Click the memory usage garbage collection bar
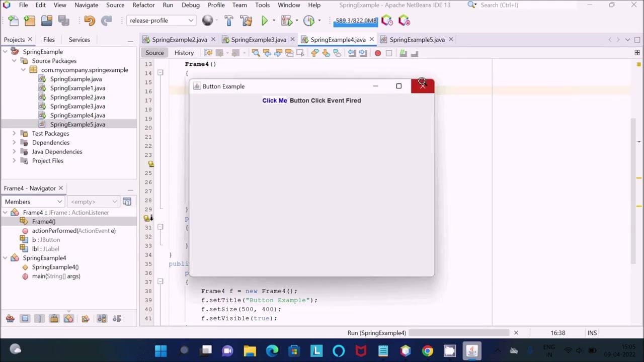Image resolution: width=644 pixels, height=362 pixels. click(356, 21)
